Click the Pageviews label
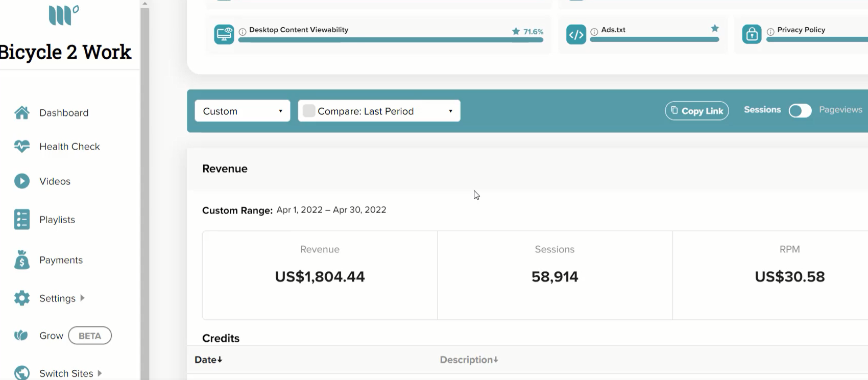 coord(840,110)
